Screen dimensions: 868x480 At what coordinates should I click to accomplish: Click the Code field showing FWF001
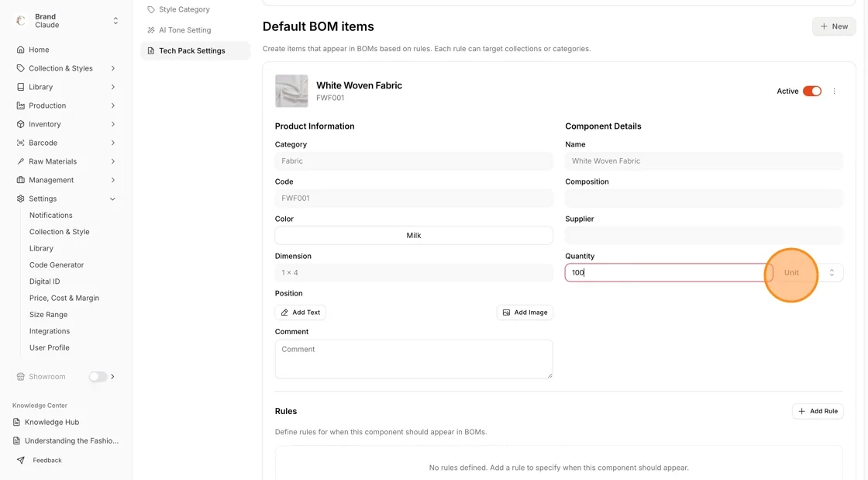pos(414,199)
